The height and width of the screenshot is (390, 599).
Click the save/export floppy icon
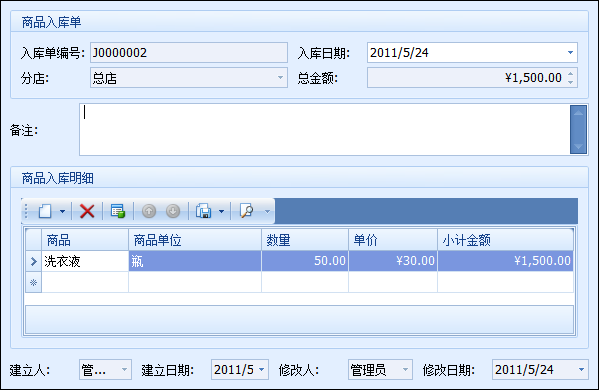tap(204, 211)
